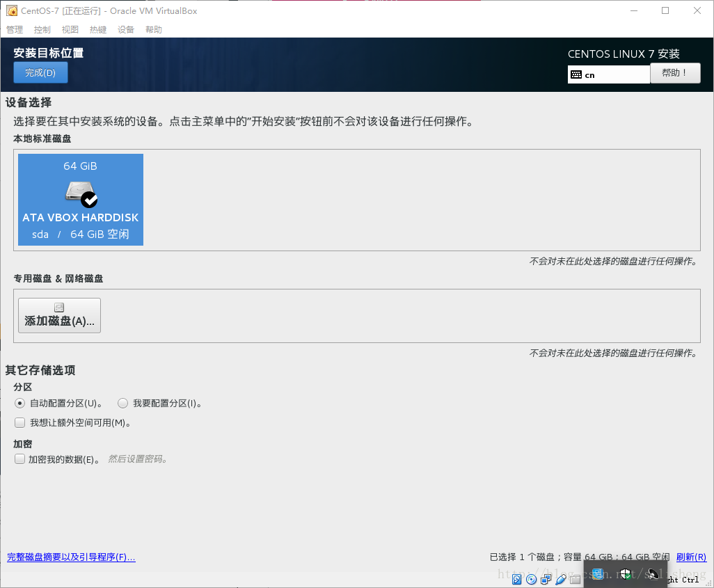
Task: Click the disk icon on Add Disk button
Action: pos(59,308)
